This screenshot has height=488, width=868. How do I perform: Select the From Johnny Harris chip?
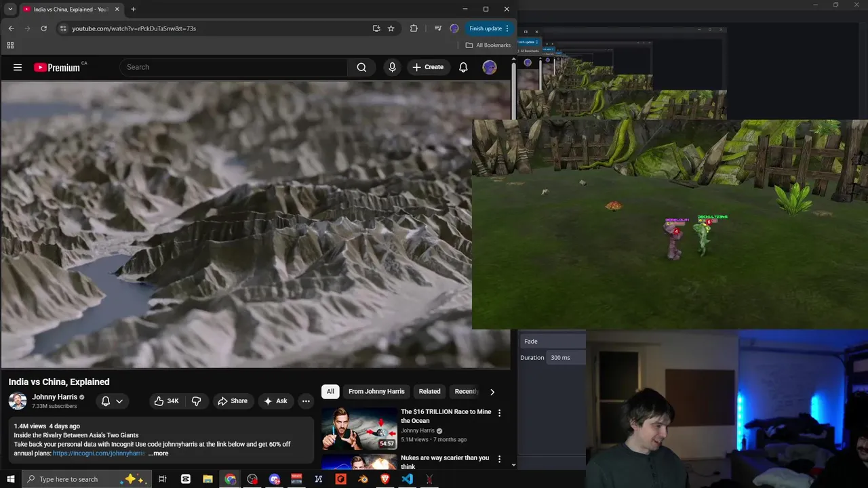point(376,392)
